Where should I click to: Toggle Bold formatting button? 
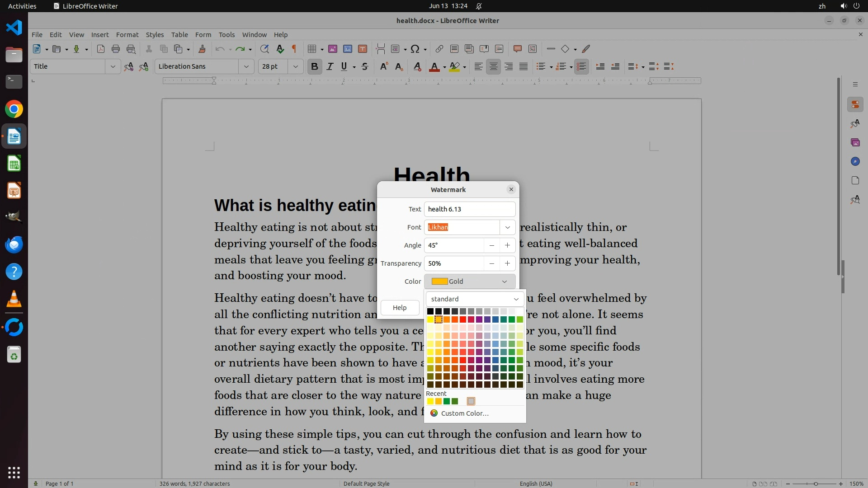[315, 67]
